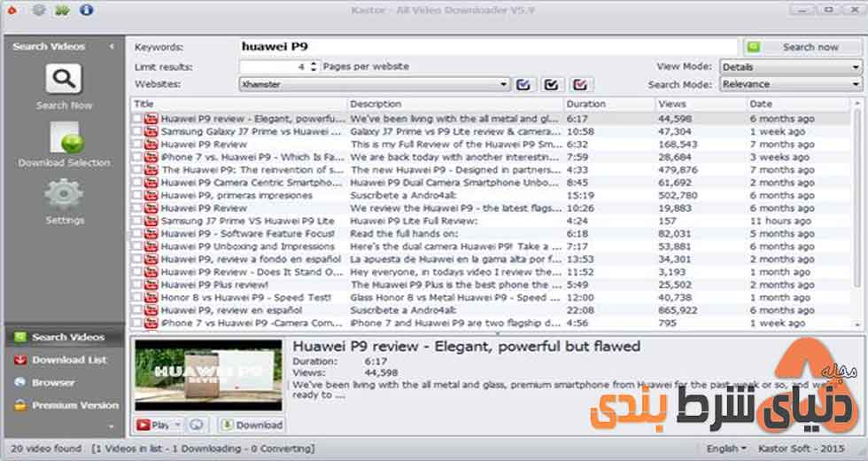Select 'iPhone 7 vs Huawei P9 -Camera Com...' row
This screenshot has height=461, width=868.
491,323
